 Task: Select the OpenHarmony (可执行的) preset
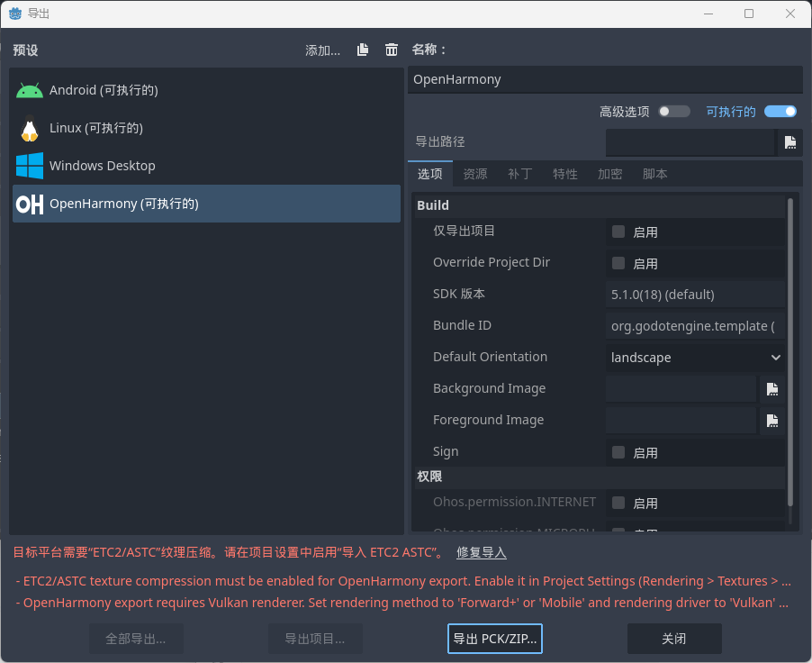[207, 204]
